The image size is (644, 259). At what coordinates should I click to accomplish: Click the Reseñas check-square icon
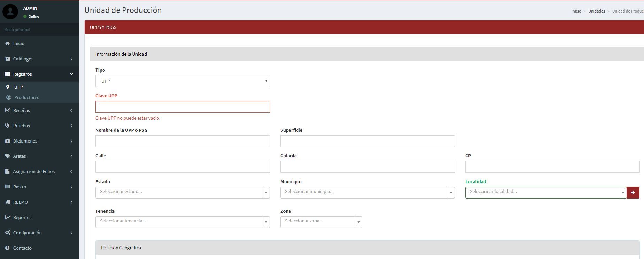pos(7,110)
